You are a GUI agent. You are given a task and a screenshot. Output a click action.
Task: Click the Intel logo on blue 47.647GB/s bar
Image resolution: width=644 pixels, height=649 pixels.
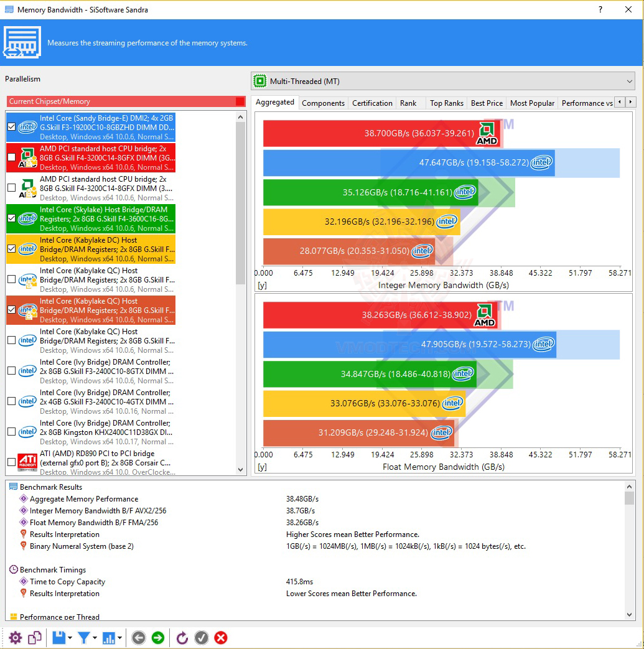pos(542,162)
